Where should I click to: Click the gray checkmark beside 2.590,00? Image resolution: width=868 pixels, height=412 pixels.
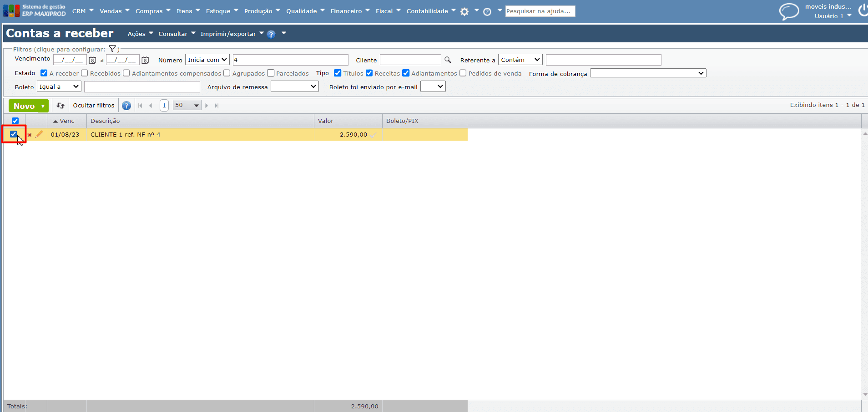(373, 135)
